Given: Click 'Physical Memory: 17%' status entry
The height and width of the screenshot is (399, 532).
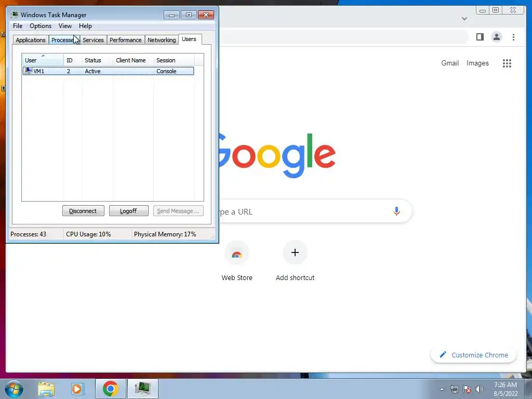Looking at the screenshot, I should [165, 234].
